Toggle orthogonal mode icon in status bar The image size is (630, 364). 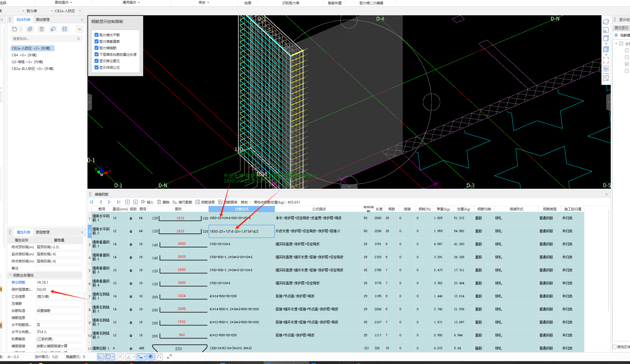[100, 357]
